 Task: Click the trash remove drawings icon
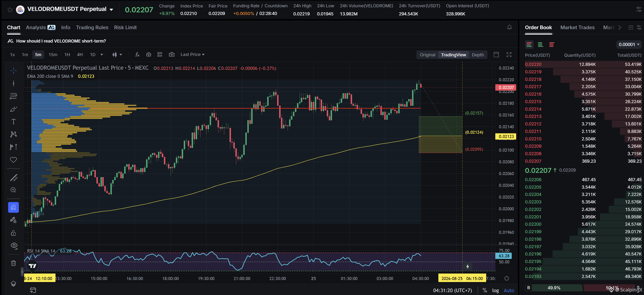(14, 263)
